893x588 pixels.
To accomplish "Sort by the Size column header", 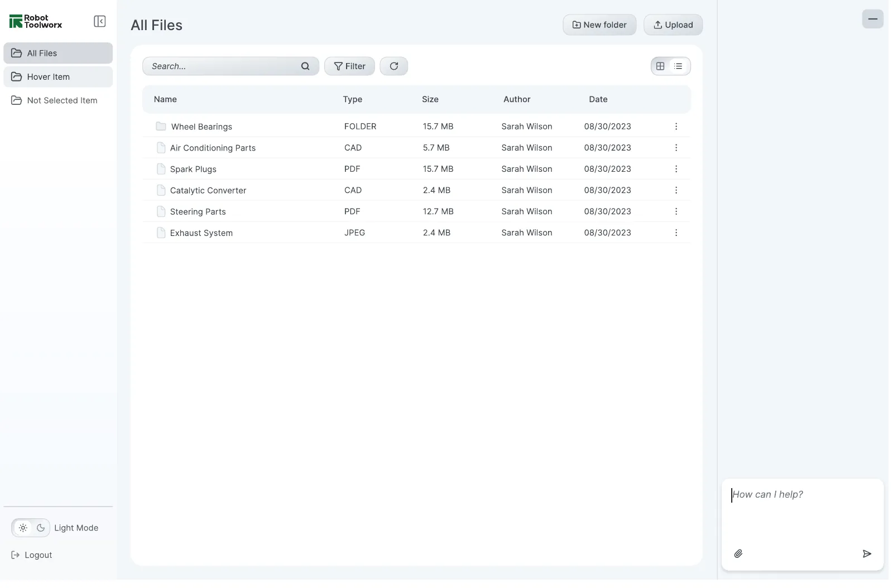I will point(430,99).
